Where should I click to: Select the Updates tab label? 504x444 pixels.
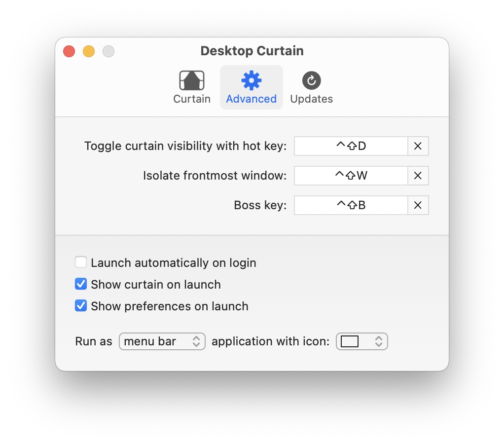pos(311,99)
